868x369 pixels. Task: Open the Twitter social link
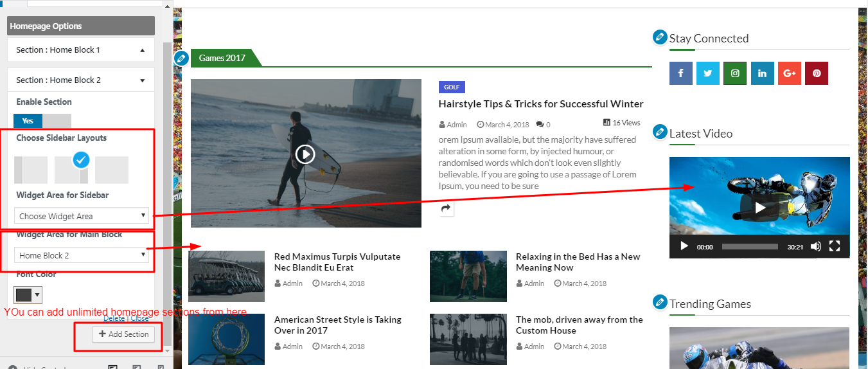tap(707, 73)
